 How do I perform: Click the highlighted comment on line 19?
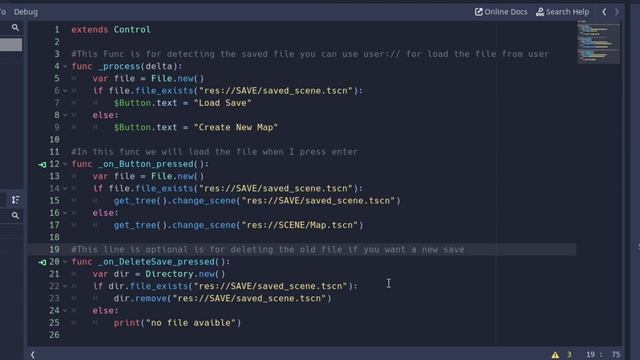(x=268, y=249)
